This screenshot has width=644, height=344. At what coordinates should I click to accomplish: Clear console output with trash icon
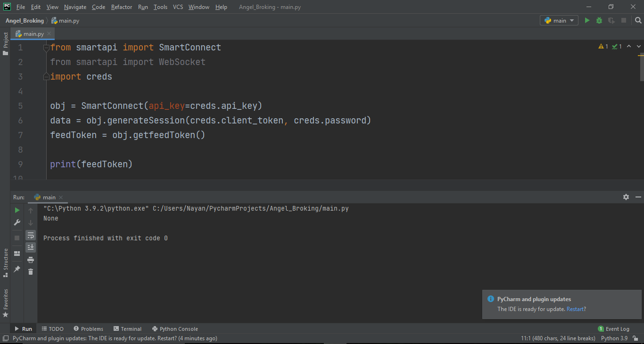[x=31, y=271]
